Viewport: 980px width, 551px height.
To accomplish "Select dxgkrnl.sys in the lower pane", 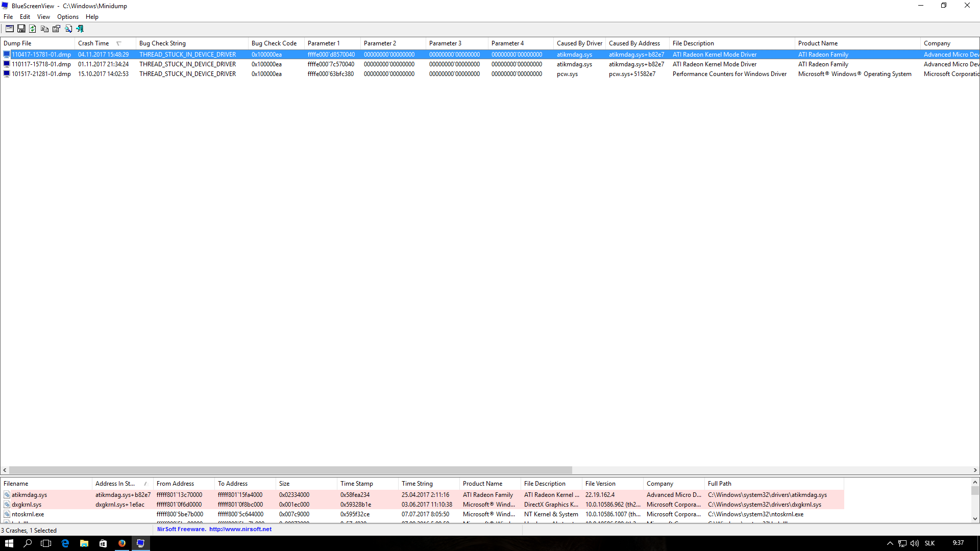I will [27, 505].
